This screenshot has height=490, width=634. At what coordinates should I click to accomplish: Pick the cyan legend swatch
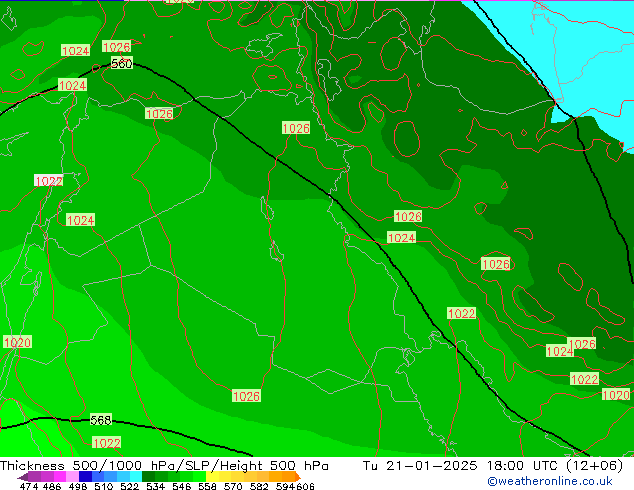136,477
